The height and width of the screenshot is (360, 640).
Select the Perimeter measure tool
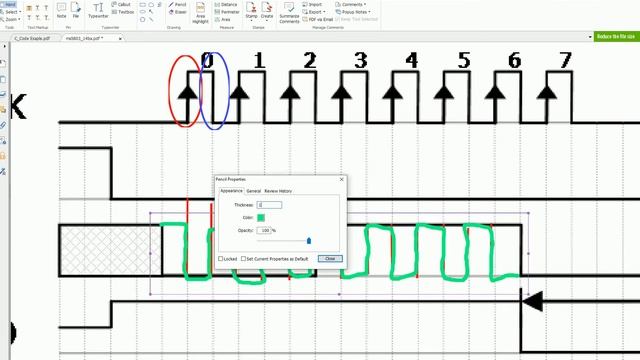(x=227, y=12)
